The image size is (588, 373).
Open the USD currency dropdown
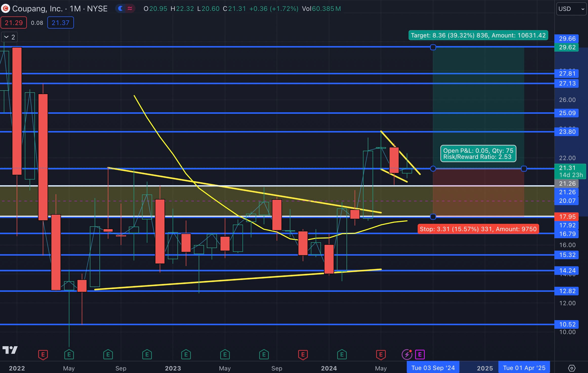coord(571,9)
